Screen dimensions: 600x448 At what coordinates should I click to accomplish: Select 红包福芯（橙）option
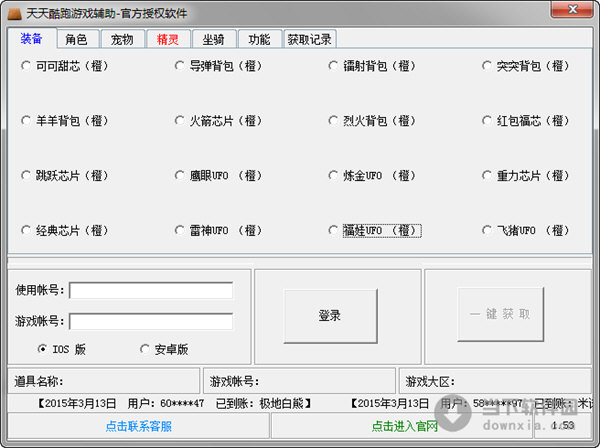[x=488, y=121]
